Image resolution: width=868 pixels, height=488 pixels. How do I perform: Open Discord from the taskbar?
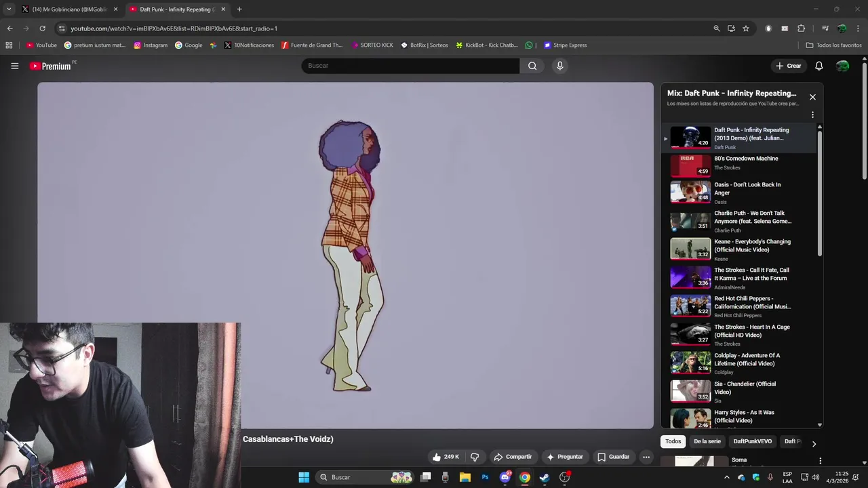(x=505, y=477)
